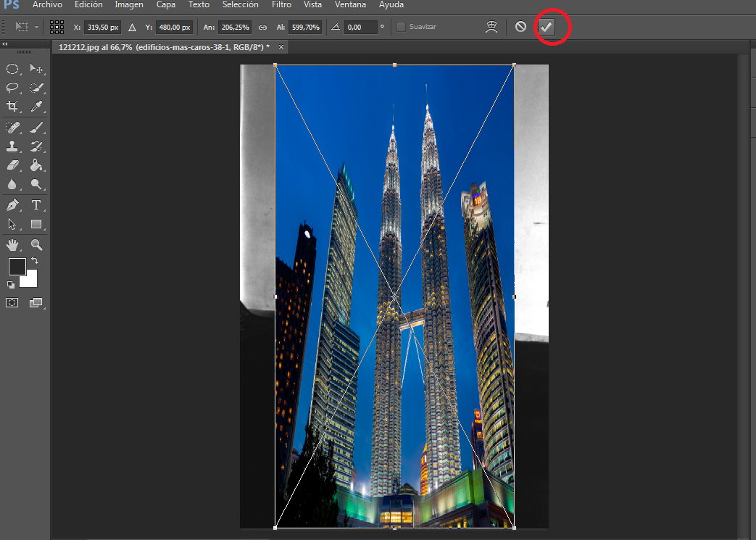The width and height of the screenshot is (756, 540).
Task: Select the Clone Stamp tool
Action: coord(12,146)
